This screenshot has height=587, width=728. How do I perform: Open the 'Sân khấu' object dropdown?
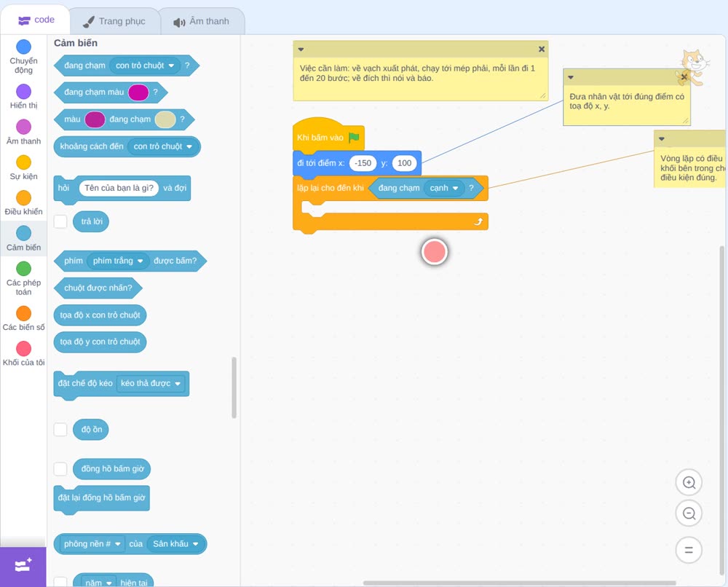point(175,544)
